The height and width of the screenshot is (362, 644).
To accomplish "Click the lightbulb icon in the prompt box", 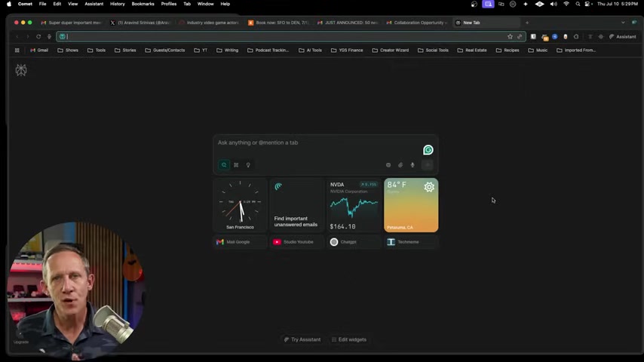I will (248, 165).
